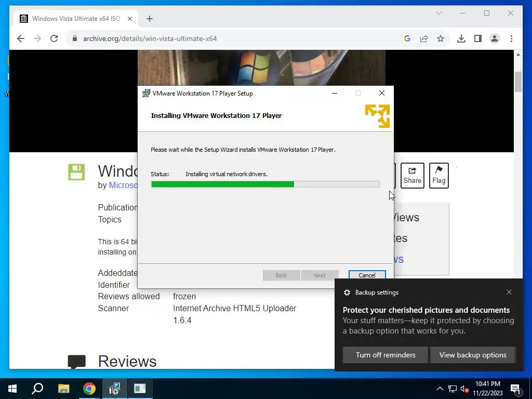Cancel the VMware installation
The height and width of the screenshot is (399, 532).
click(x=367, y=275)
